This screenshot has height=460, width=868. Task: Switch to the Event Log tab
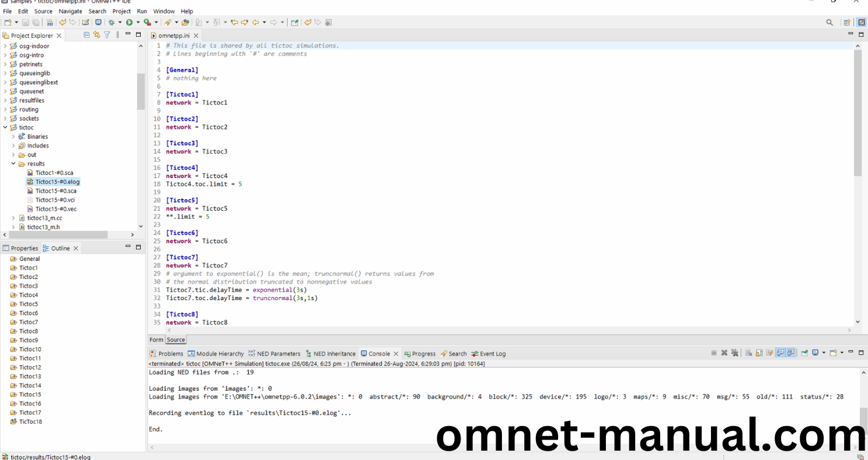click(492, 354)
